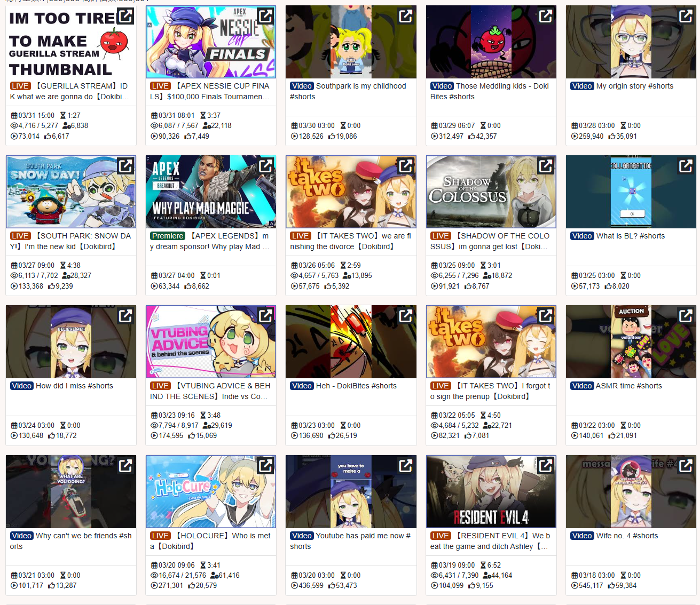
Task: Open external link on Shadow of the Colossus stream
Action: [x=546, y=166]
